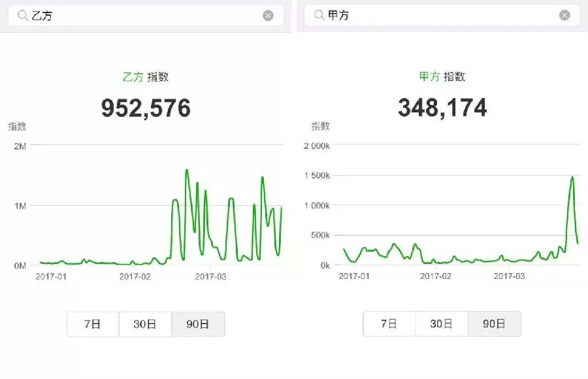Switch the 乙方 chart to 7日
Screen dimensions: 588x379
point(93,324)
